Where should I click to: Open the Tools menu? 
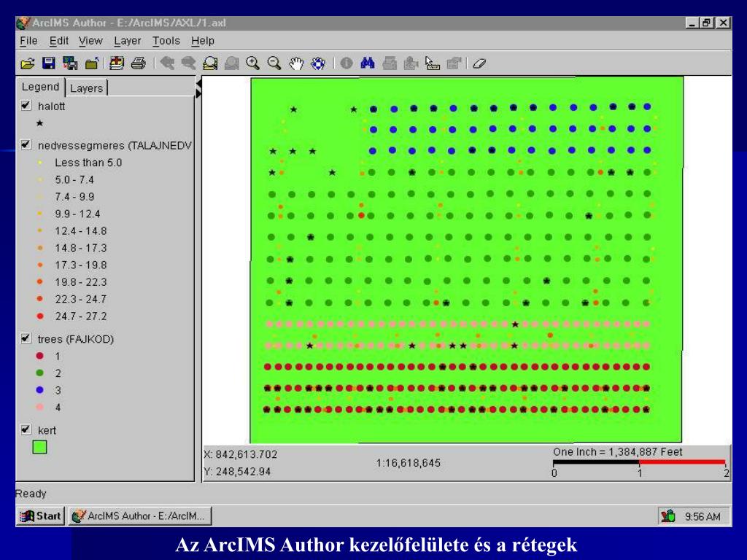(x=166, y=41)
